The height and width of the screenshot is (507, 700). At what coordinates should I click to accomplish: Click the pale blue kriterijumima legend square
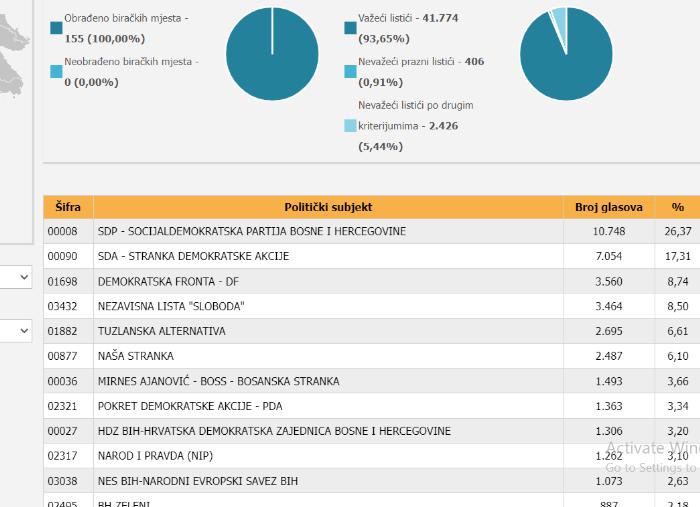point(350,125)
